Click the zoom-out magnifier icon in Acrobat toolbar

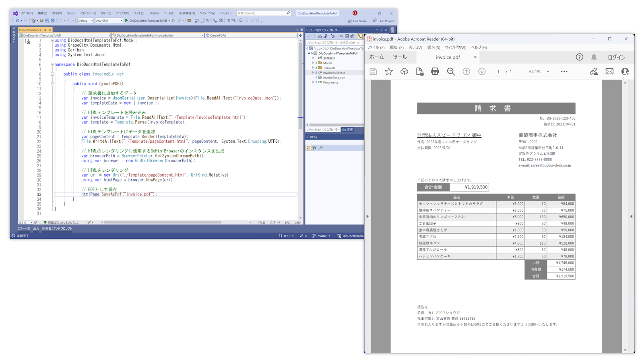(451, 72)
